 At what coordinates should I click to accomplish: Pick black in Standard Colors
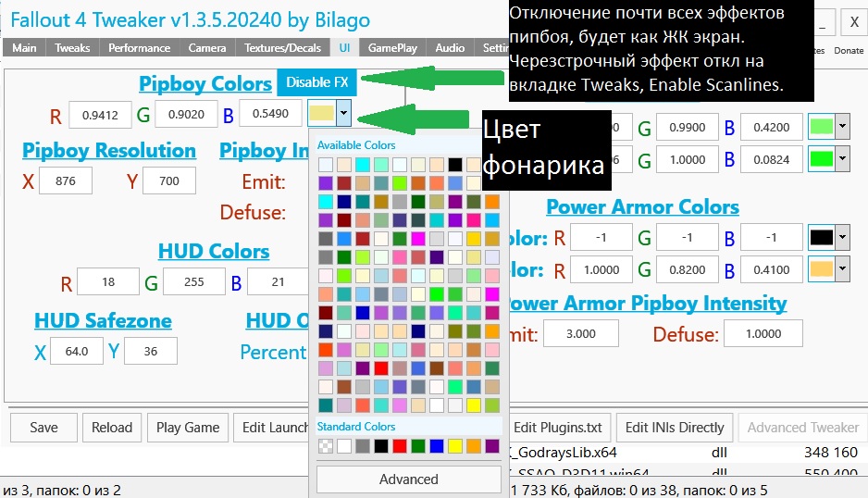point(381,446)
